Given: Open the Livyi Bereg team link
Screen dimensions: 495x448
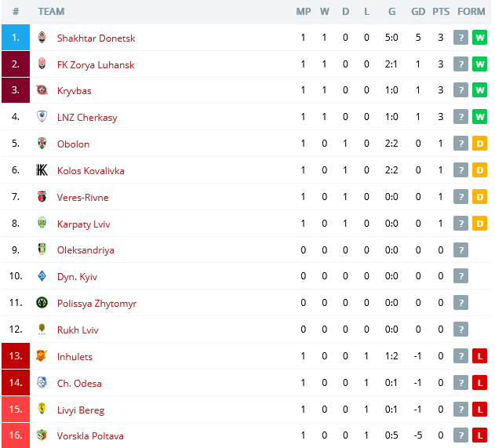Looking at the screenshot, I should pyautogui.click(x=81, y=410).
